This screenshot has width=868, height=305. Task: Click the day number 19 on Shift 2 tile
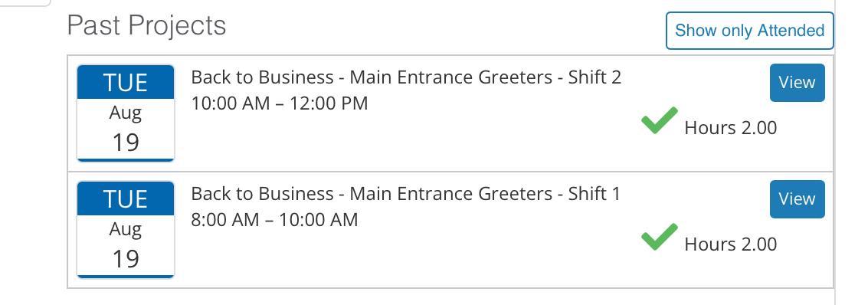126,143
